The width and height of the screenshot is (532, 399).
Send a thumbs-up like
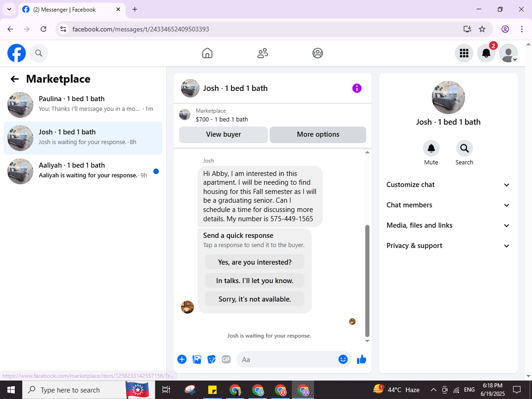pos(361,359)
